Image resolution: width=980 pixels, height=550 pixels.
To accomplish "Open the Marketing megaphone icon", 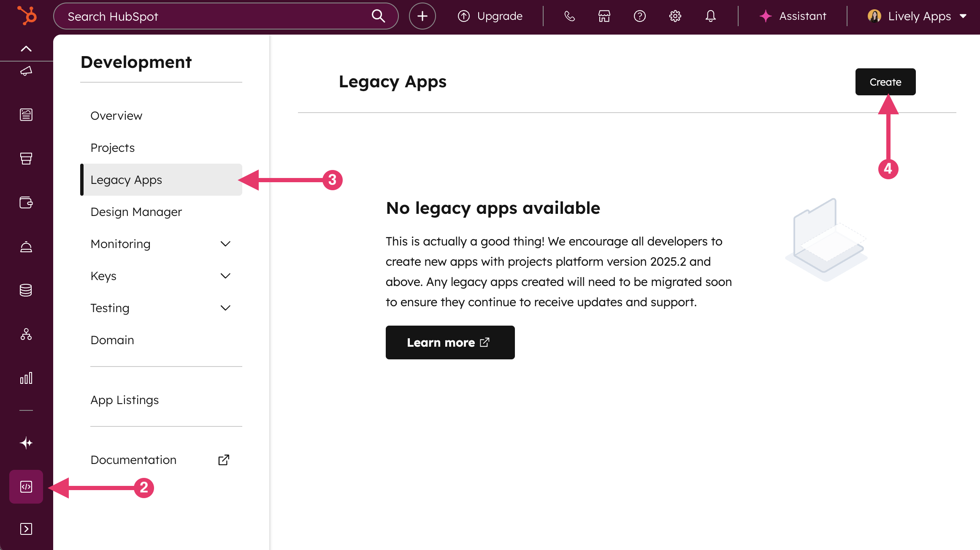I will coord(26,71).
